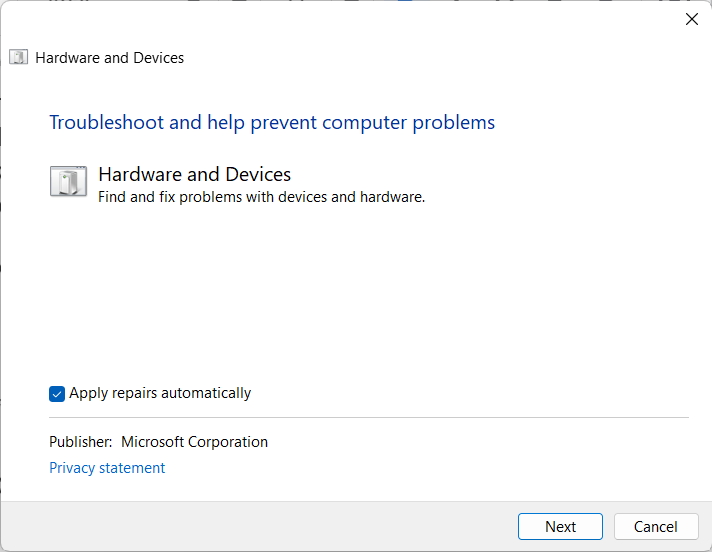
Task: Click the "Publisher:" label
Action: [80, 442]
